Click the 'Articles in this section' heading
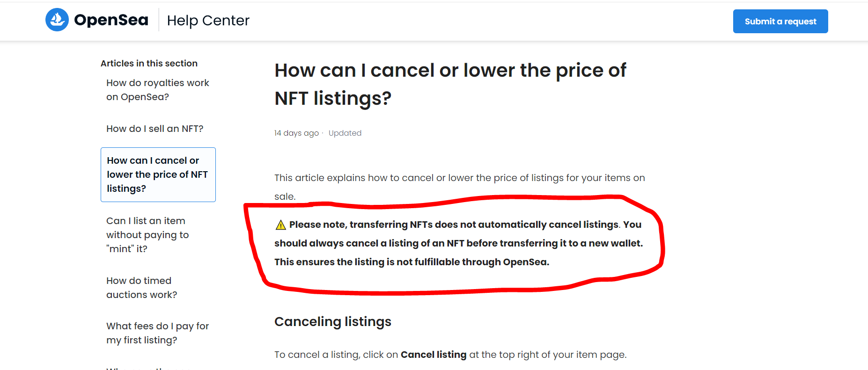Screen dimensions: 868x370 coord(149,63)
